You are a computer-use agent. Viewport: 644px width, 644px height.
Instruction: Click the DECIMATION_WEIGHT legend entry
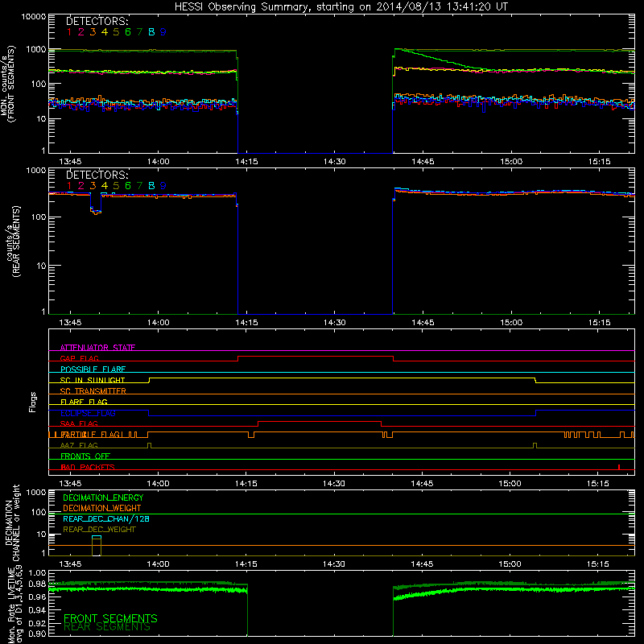102,508
